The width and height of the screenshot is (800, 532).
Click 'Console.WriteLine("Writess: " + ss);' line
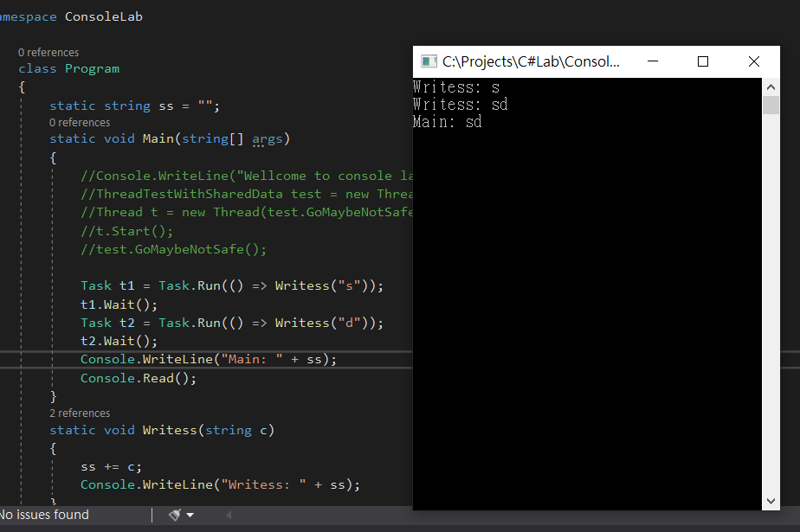[221, 484]
